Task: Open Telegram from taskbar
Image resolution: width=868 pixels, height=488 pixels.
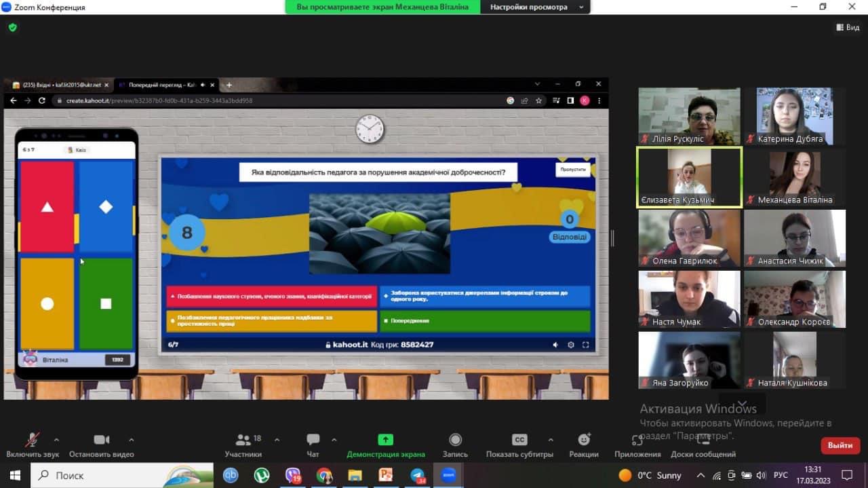Action: coord(418,475)
